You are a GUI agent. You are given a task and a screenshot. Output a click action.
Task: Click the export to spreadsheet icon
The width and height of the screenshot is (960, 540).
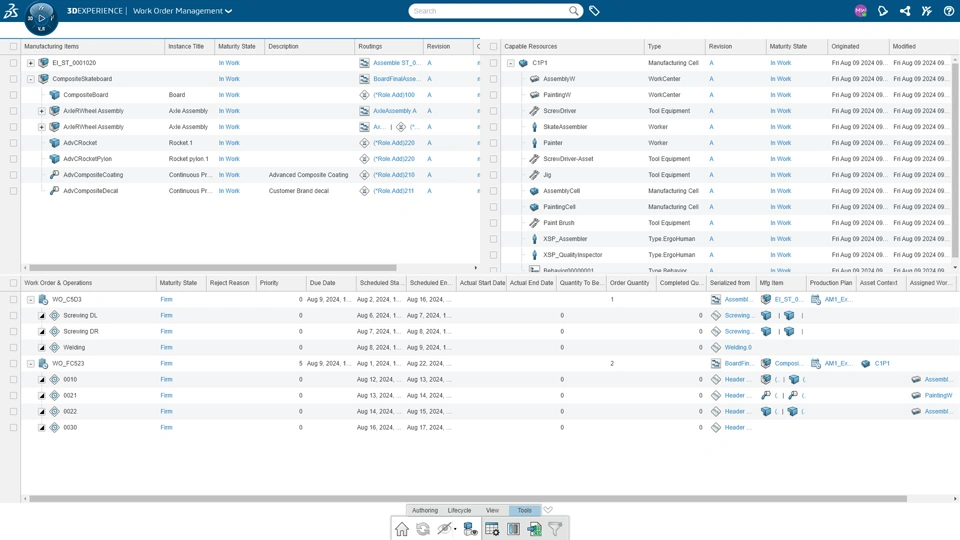534,529
